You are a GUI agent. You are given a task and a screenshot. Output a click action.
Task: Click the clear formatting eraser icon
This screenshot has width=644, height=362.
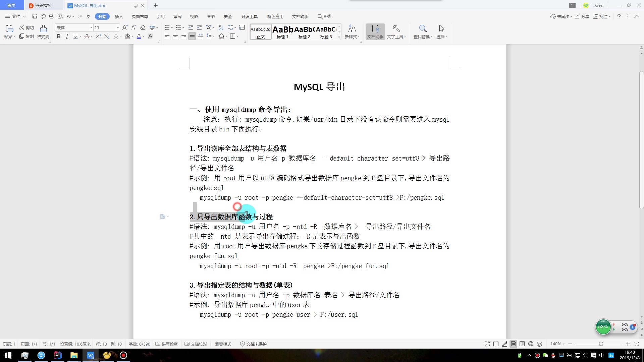click(x=143, y=27)
